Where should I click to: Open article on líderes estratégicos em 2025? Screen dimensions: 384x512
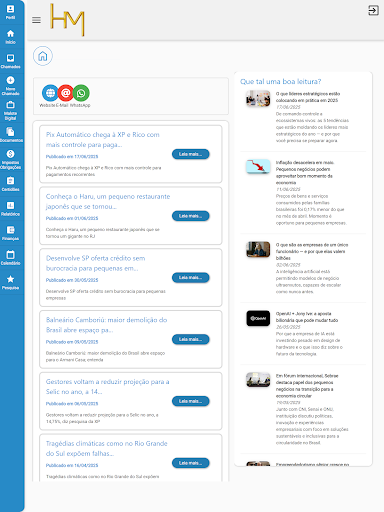click(308, 97)
